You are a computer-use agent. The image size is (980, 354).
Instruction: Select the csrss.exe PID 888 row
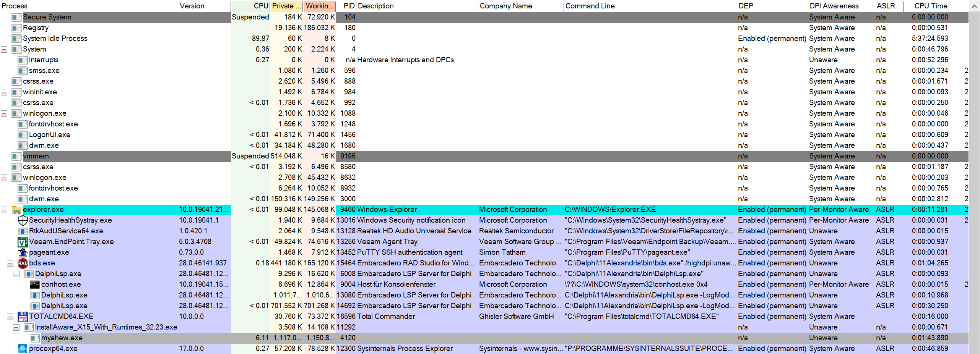484,81
